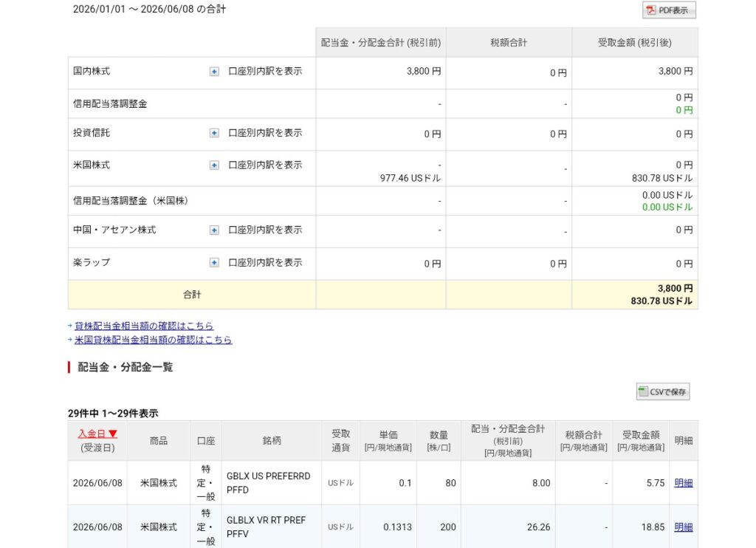
Task: Click the 受取通貨 column header
Action: 340,441
